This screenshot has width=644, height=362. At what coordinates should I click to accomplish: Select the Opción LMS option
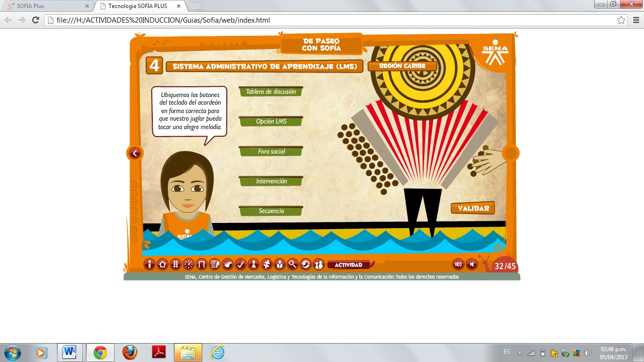271,121
